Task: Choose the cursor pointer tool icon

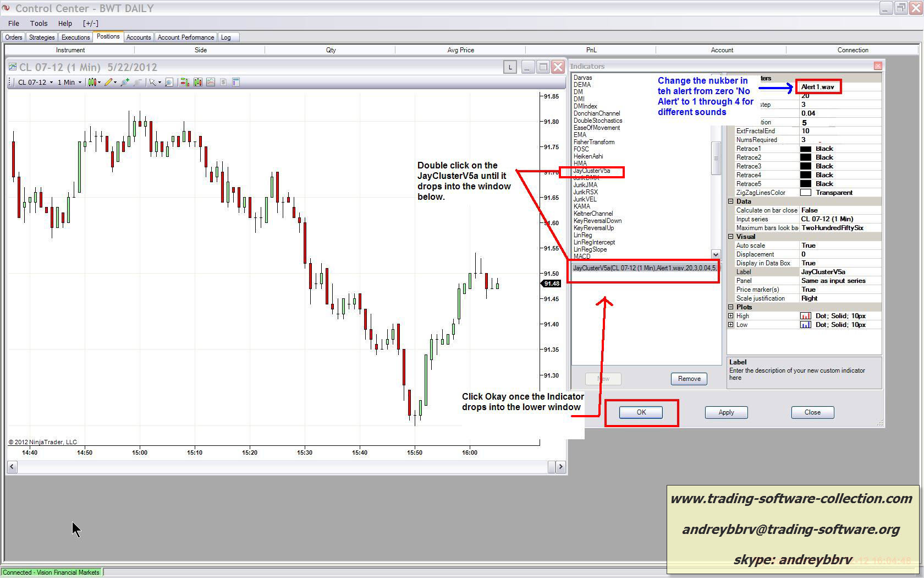Action: tap(153, 83)
